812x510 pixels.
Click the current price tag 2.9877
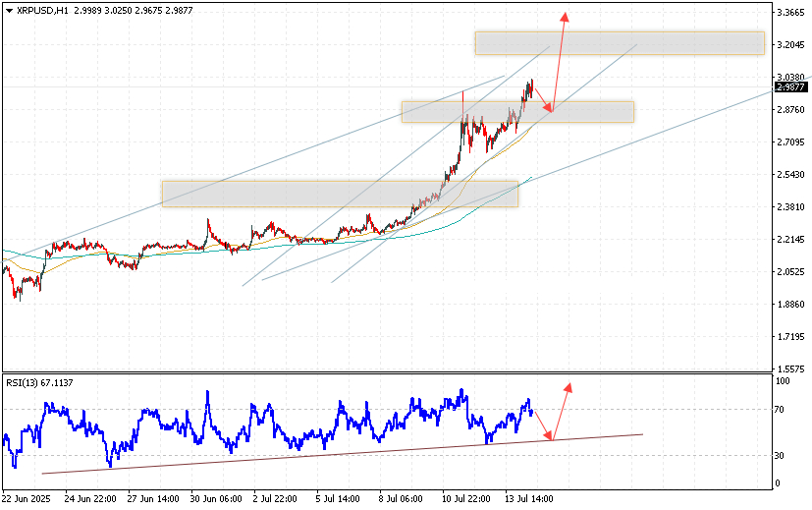point(790,86)
